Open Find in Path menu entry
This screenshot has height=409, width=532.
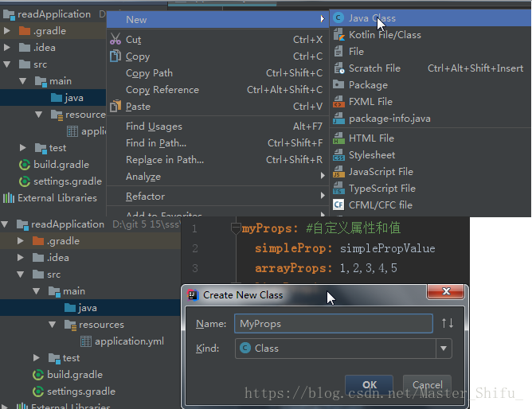218,143
